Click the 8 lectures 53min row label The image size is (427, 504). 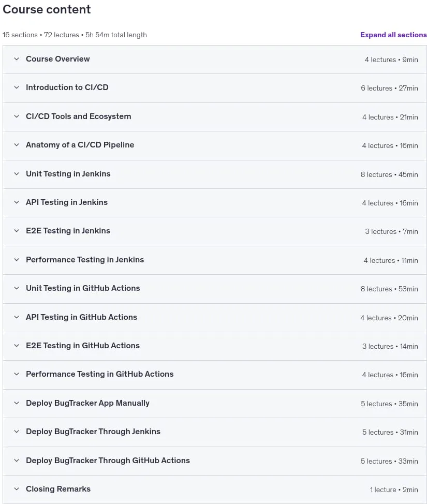389,289
